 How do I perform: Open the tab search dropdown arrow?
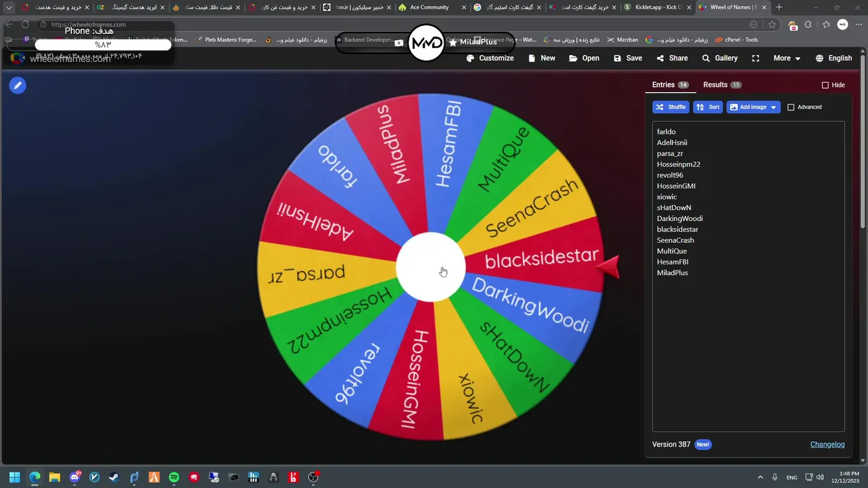coord(9,7)
